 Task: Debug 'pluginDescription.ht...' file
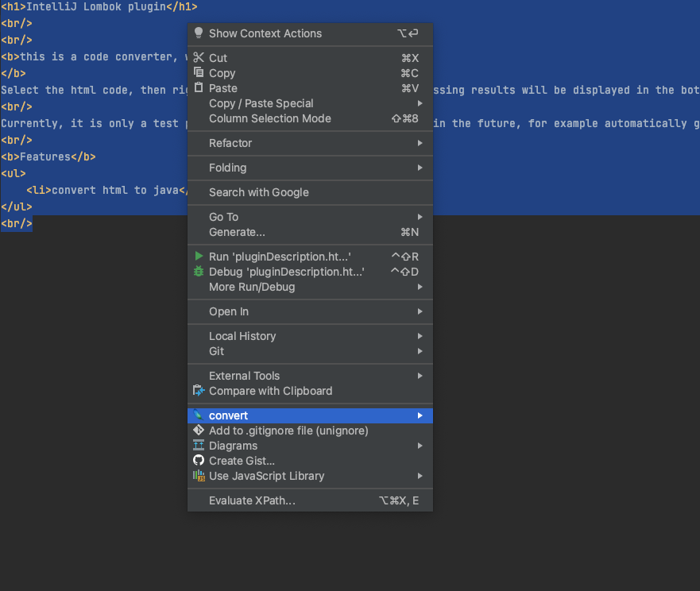[310, 272]
